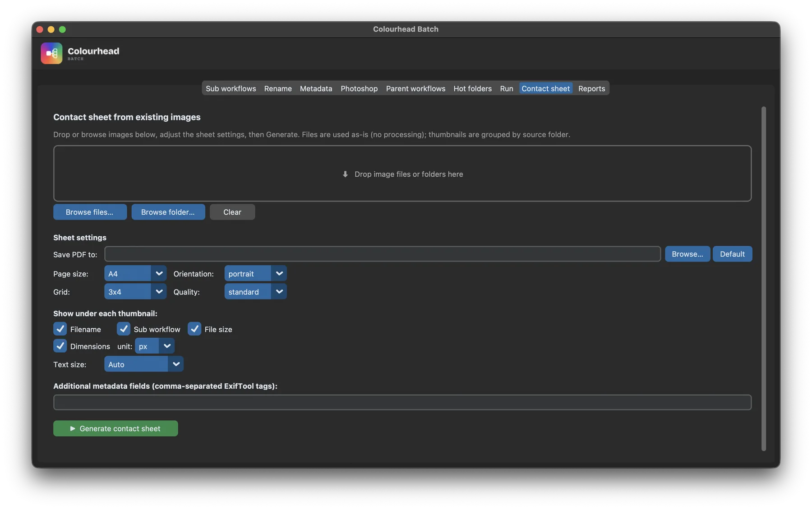This screenshot has height=510, width=812.
Task: Click the Default save path button
Action: [732, 254]
